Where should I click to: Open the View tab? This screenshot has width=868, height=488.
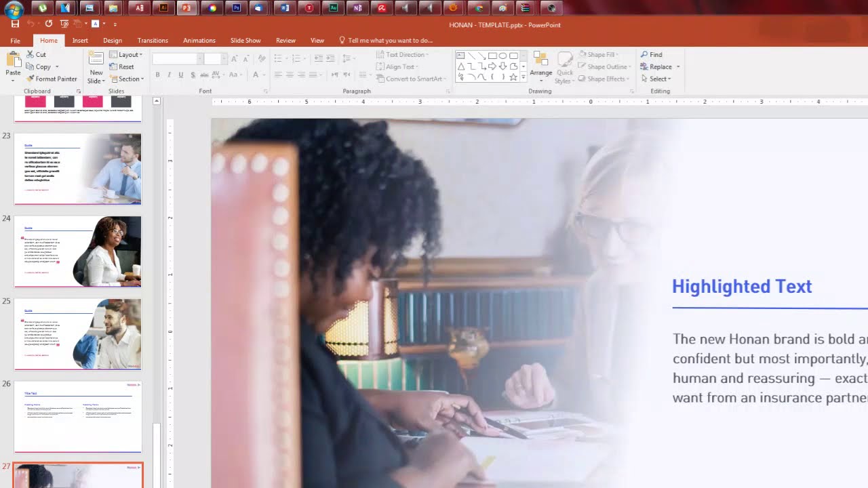(317, 41)
